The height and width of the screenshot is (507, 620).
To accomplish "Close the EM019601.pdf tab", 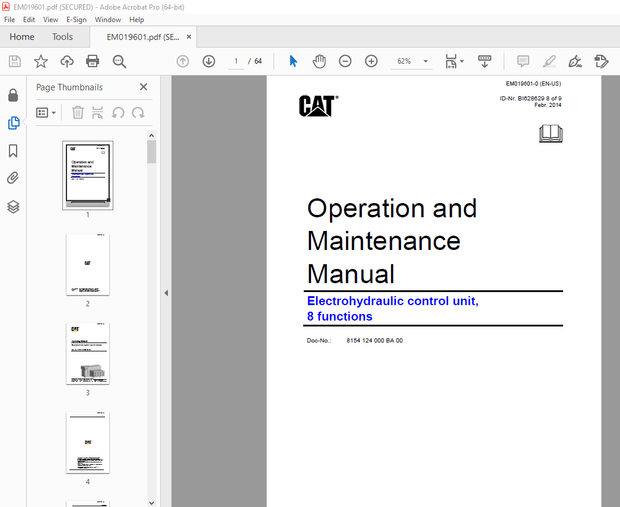I will 189,37.
